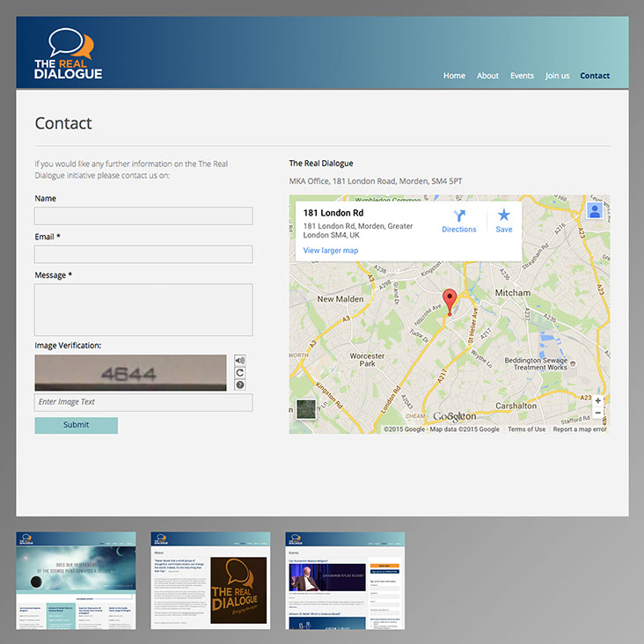This screenshot has height=644, width=644.
Task: Zoom in on the map
Action: 598,401
